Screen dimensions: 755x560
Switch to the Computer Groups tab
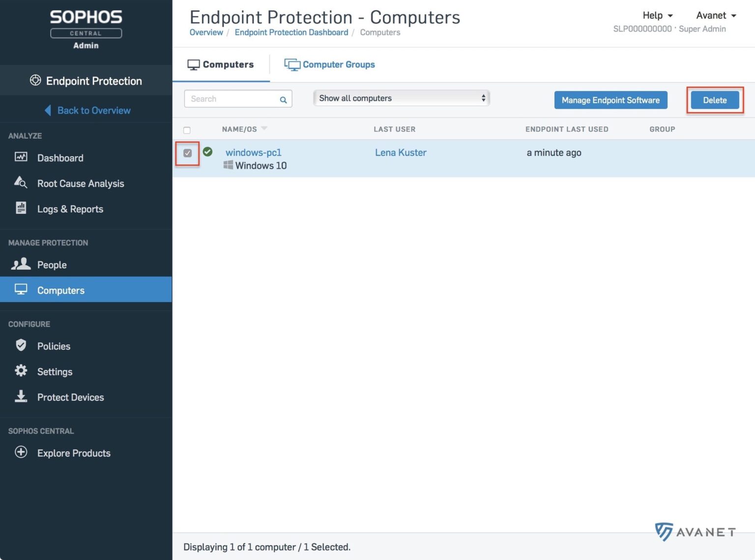[x=338, y=64]
